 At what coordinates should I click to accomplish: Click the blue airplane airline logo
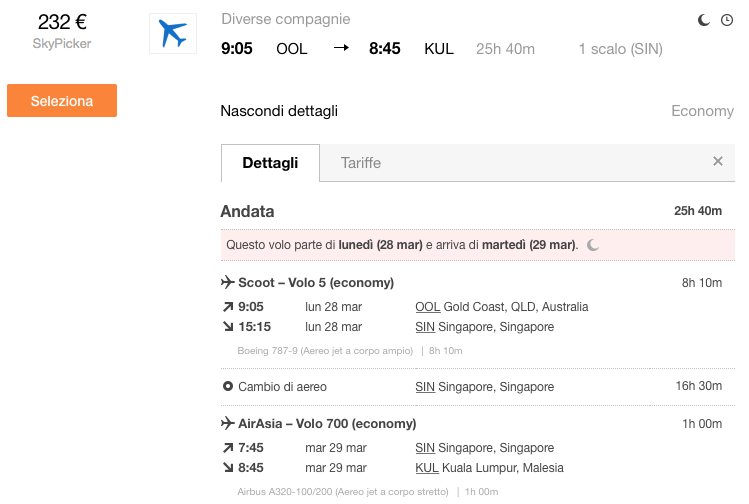click(172, 33)
